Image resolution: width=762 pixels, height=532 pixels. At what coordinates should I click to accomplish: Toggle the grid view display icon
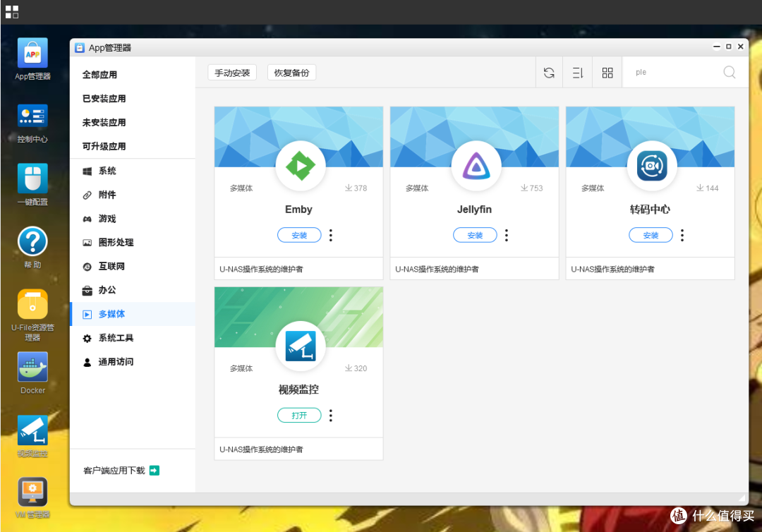[x=607, y=72]
